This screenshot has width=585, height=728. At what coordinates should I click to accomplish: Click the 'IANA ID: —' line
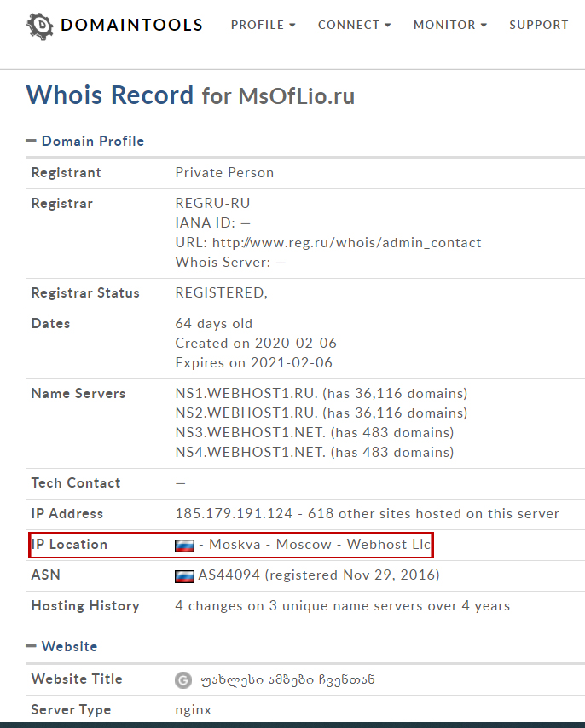click(x=212, y=222)
